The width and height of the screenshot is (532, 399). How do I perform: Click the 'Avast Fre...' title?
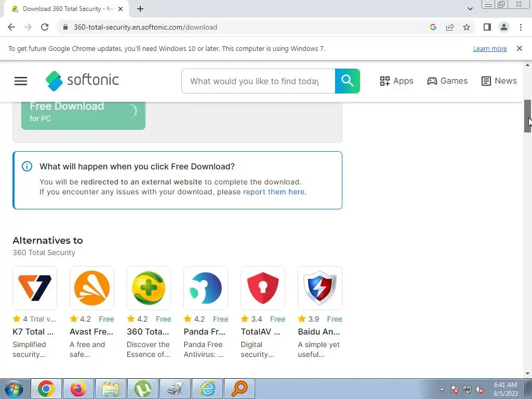pyautogui.click(x=91, y=331)
